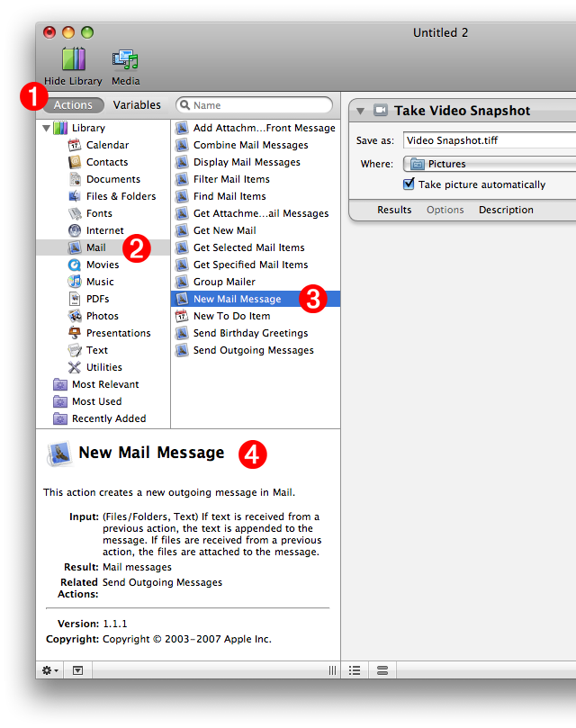Screen dimensions: 576x728
Task: Click the Save as filename field
Action: (489, 140)
